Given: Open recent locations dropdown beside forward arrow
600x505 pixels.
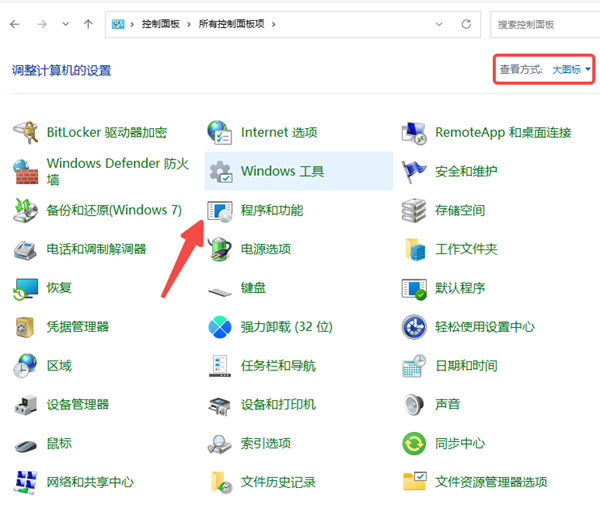Looking at the screenshot, I should [x=66, y=23].
